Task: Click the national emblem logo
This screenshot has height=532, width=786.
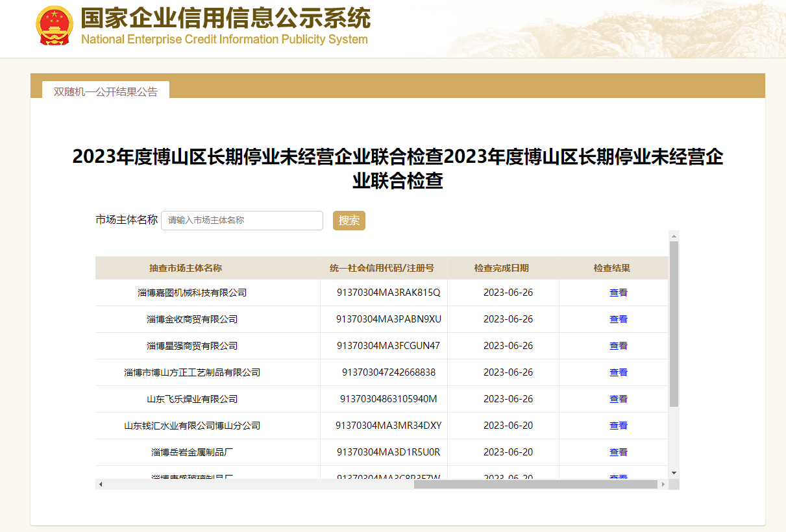Action: point(55,25)
